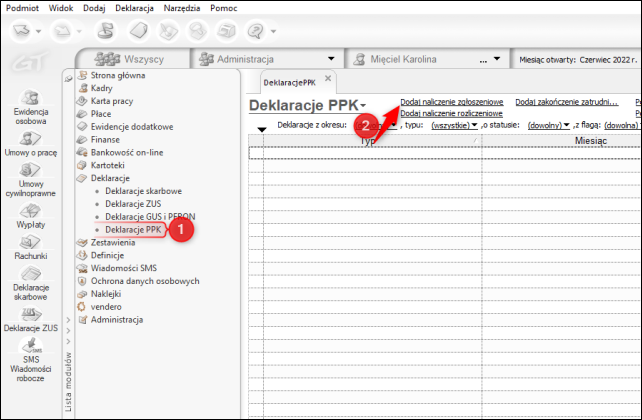Open the Narzędzia menu
Screen dimensions: 642x420
pyautogui.click(x=182, y=8)
